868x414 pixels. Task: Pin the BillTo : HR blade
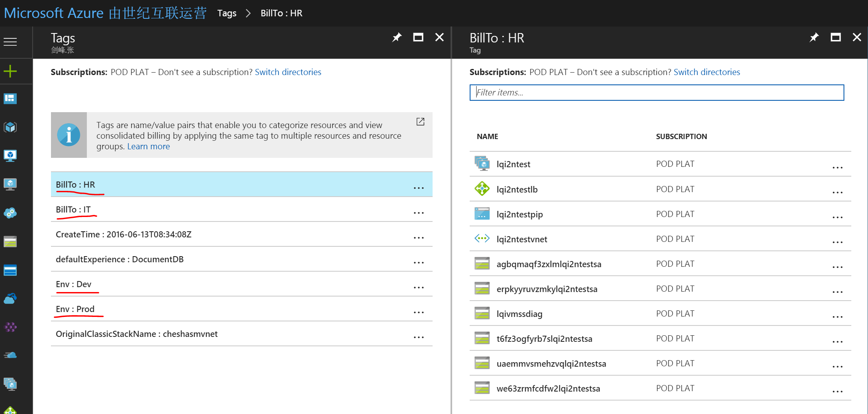(x=814, y=38)
